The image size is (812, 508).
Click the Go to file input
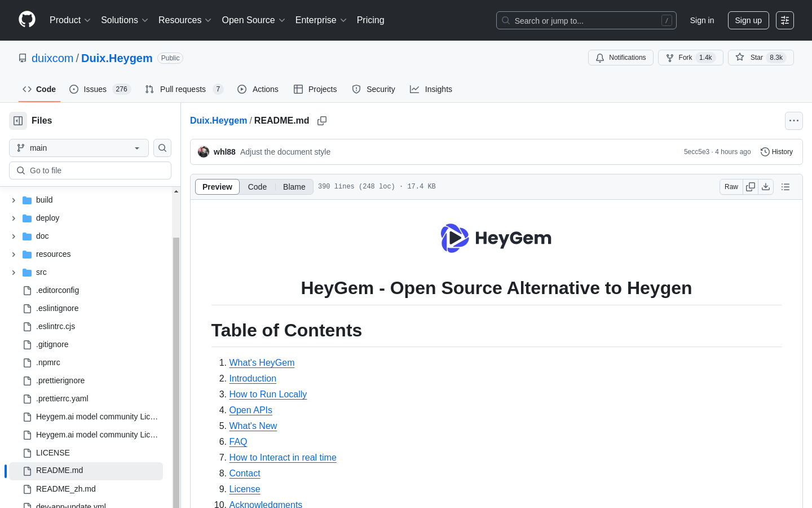point(90,170)
